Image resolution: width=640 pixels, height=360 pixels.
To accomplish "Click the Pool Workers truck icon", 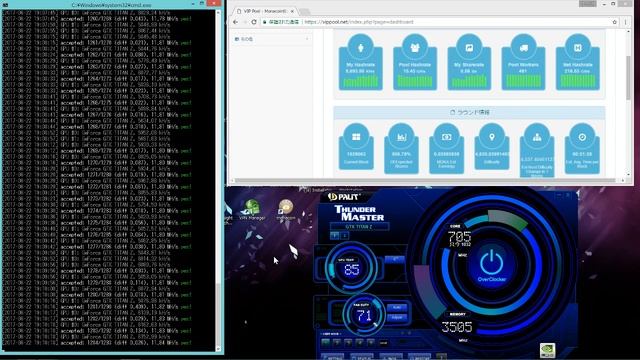I will pyautogui.click(x=523, y=48).
